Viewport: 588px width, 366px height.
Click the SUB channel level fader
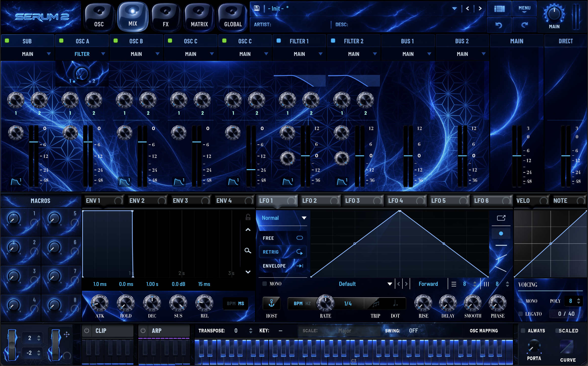(x=34, y=142)
